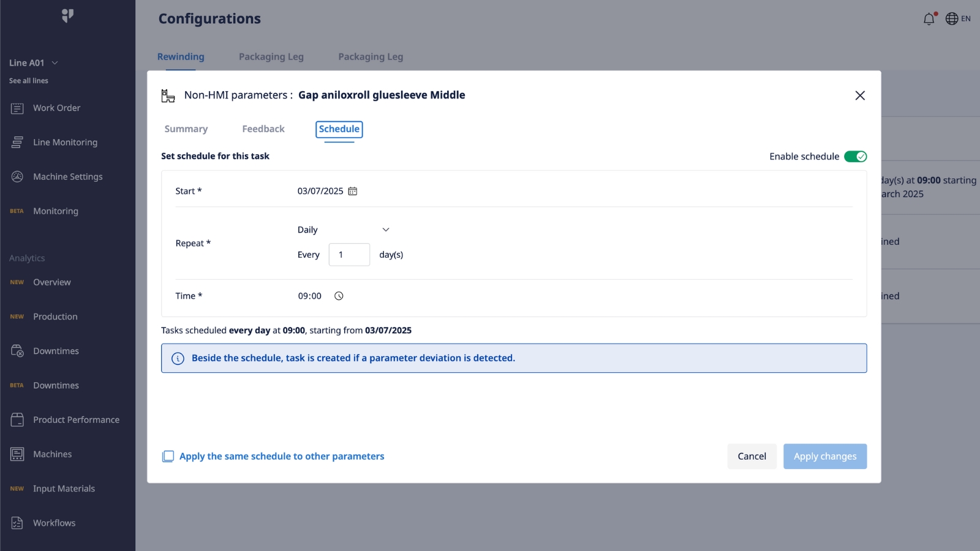Select Work Order in the sidebar
The height and width of the screenshot is (551, 980).
coord(57,108)
